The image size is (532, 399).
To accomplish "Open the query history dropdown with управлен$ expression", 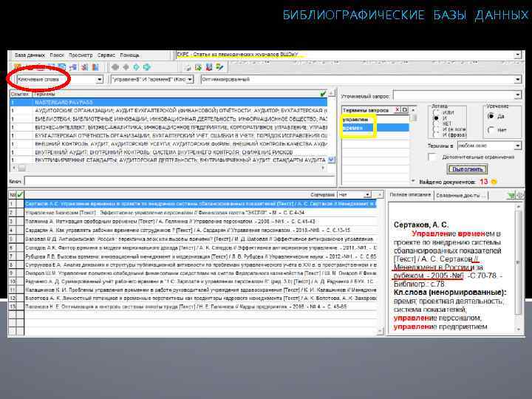I will coord(190,79).
